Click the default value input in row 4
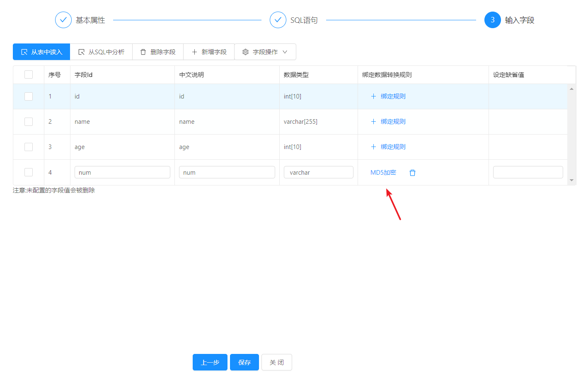Image resolution: width=588 pixels, height=380 pixels. tap(528, 172)
